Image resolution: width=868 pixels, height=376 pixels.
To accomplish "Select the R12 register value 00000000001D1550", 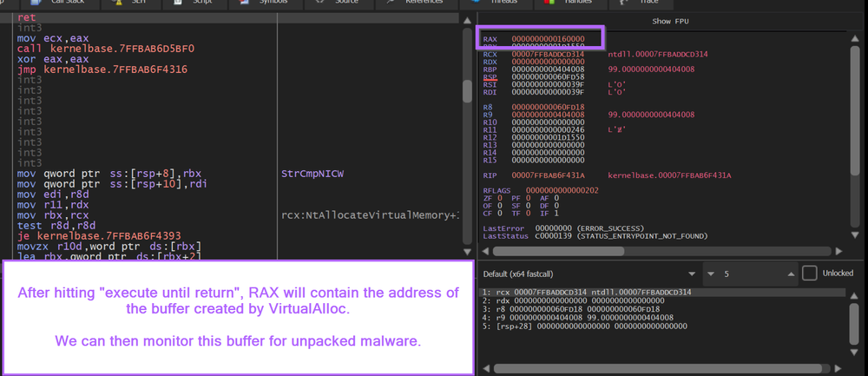I will click(548, 137).
